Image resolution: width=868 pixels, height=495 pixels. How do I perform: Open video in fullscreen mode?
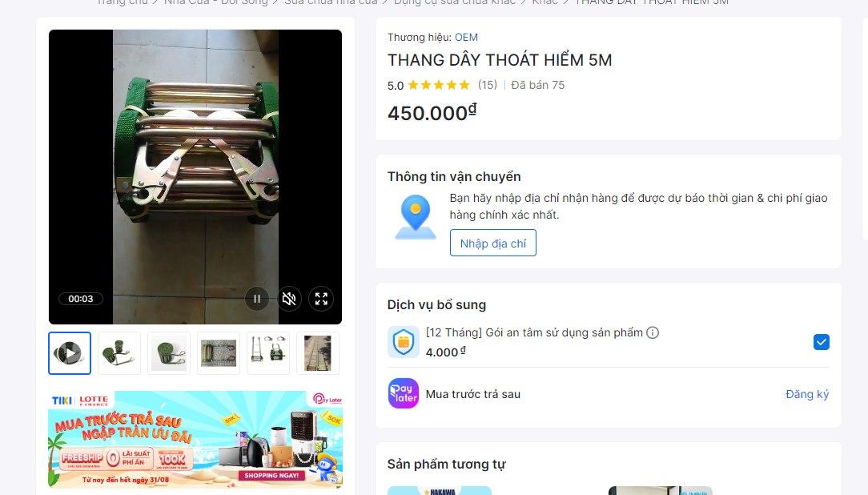point(321,299)
